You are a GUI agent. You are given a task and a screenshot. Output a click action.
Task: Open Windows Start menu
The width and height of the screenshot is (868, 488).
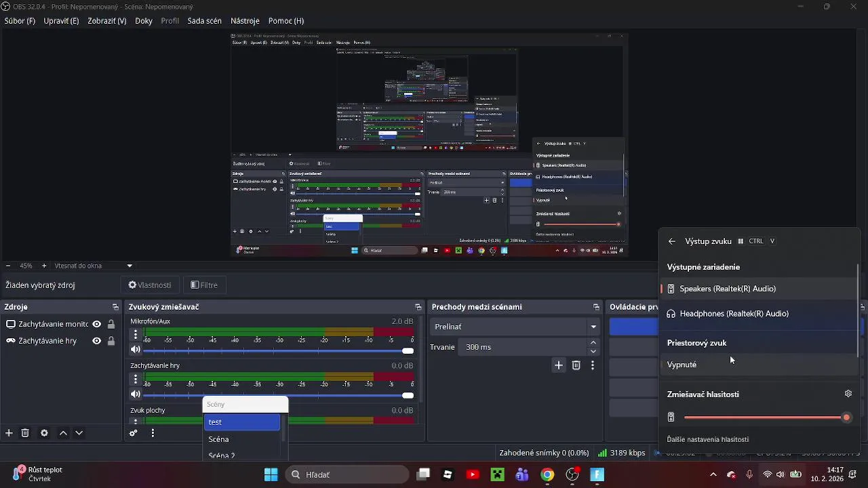(271, 474)
